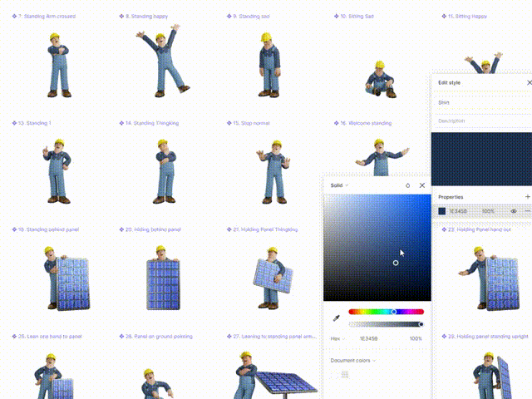The image size is (532, 399).
Task: Close the Solid color picker popup
Action: tap(422, 185)
